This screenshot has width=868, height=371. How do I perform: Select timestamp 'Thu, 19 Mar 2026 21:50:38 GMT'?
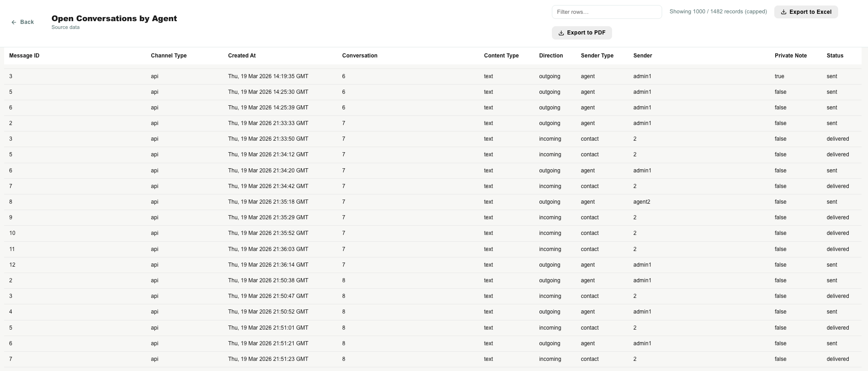(x=268, y=280)
